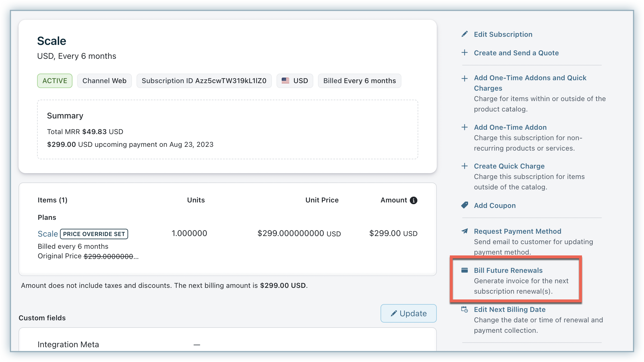Click the ACTIVE status badge
This screenshot has width=644, height=362.
pyautogui.click(x=55, y=81)
